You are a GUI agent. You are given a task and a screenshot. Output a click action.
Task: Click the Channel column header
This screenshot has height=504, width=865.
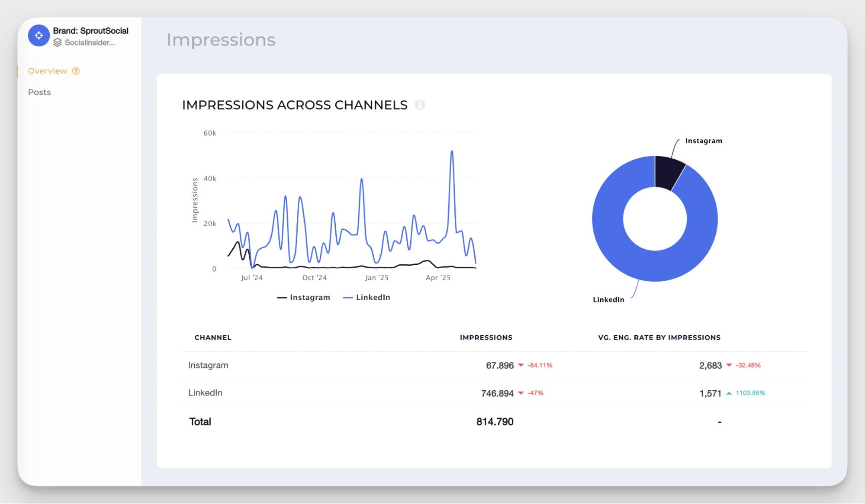coord(212,337)
